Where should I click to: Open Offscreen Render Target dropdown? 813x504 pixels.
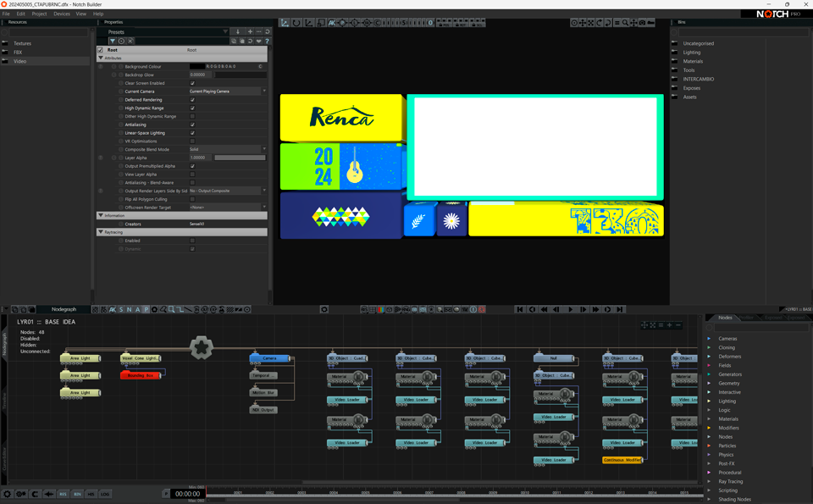tap(228, 208)
